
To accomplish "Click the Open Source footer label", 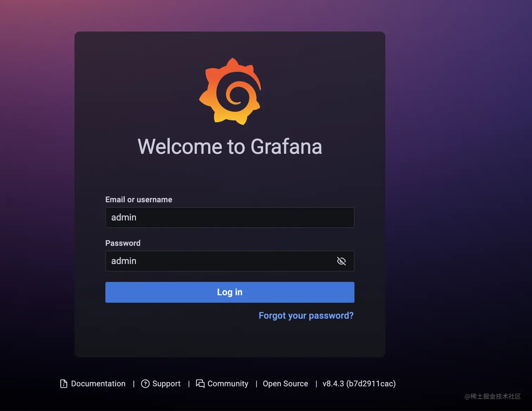I will coord(285,384).
